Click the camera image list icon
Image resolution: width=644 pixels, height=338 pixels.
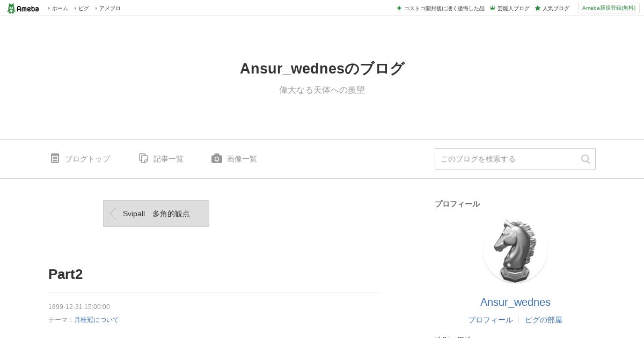coord(217,158)
